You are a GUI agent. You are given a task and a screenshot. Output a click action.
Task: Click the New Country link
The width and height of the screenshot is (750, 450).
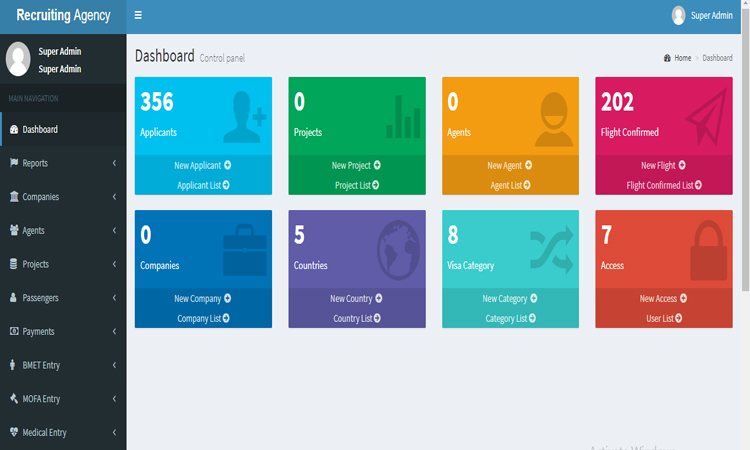(x=356, y=298)
